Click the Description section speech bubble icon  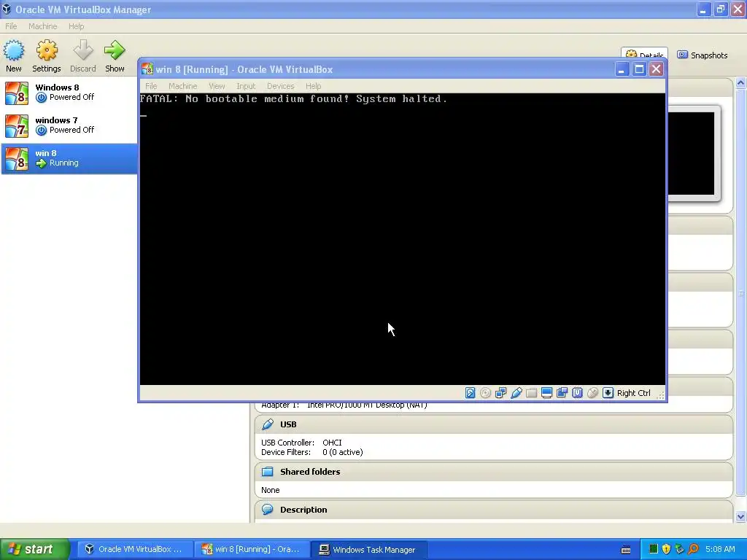[x=268, y=510]
